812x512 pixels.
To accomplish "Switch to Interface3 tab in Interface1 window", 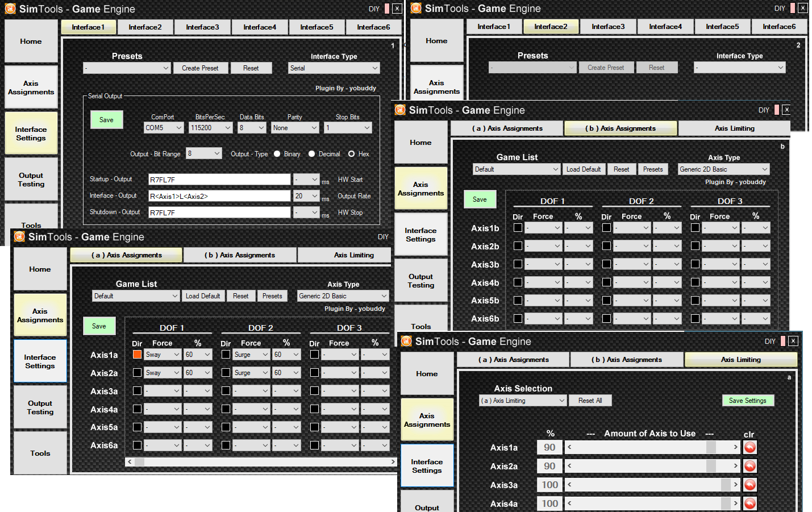I will click(x=202, y=27).
